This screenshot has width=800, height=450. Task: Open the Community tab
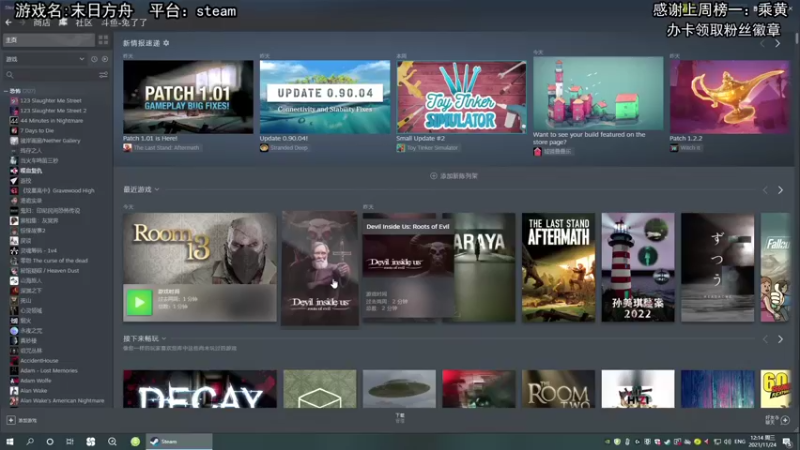[84, 23]
